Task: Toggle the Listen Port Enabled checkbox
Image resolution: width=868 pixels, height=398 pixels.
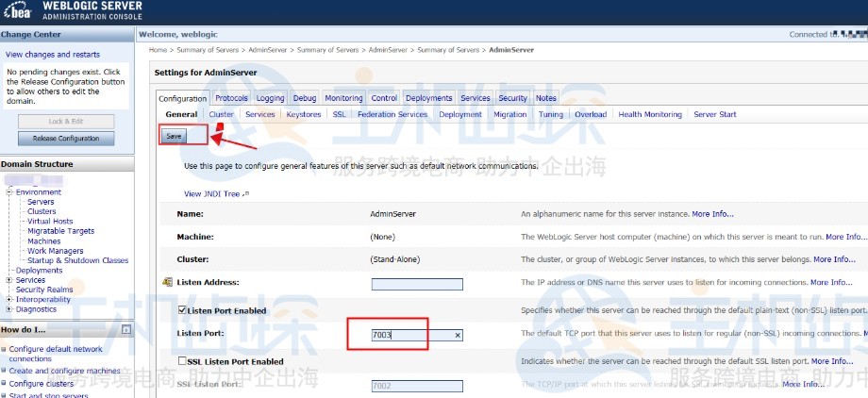Action: (182, 310)
